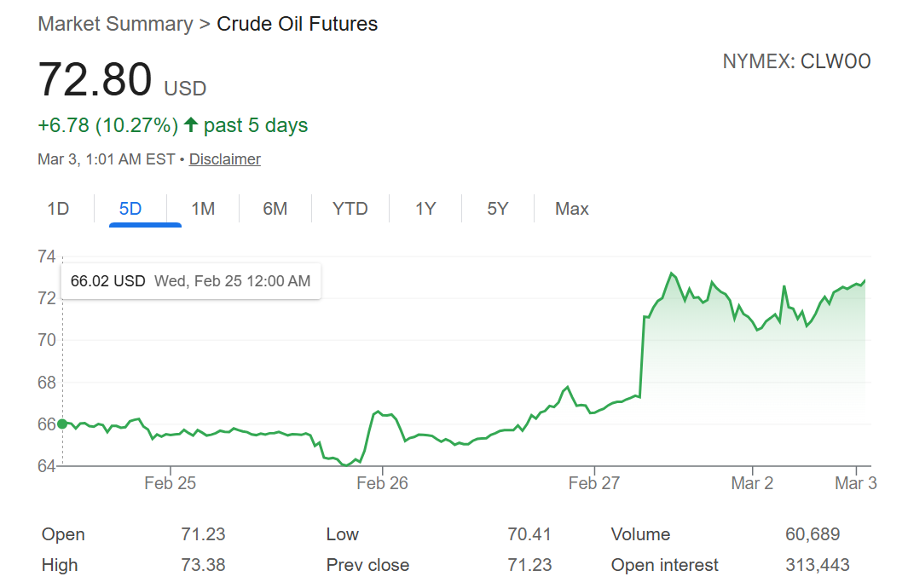This screenshot has width=908, height=588.
Task: Click the Feb 26 date axis label
Action: click(382, 483)
